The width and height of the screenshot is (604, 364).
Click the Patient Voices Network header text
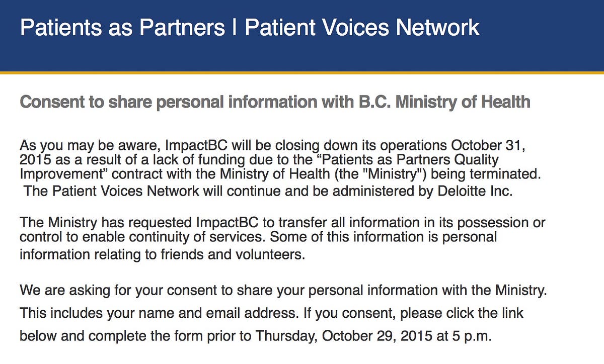point(362,27)
